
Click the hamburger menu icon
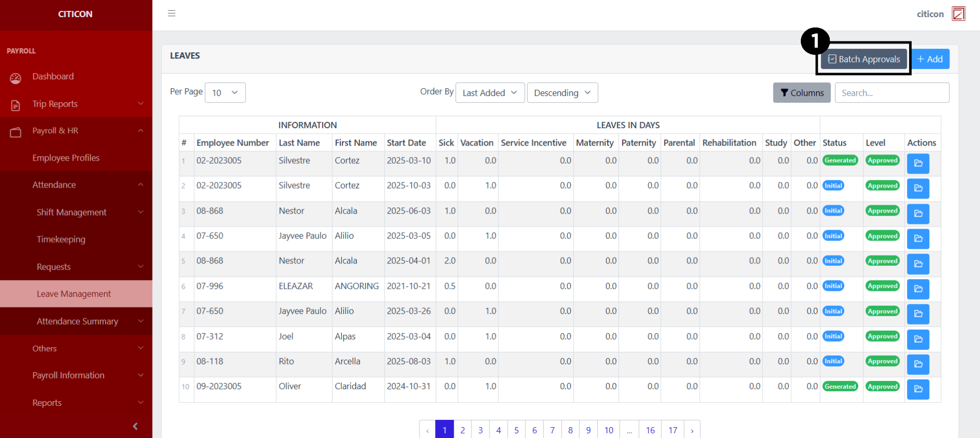click(171, 13)
